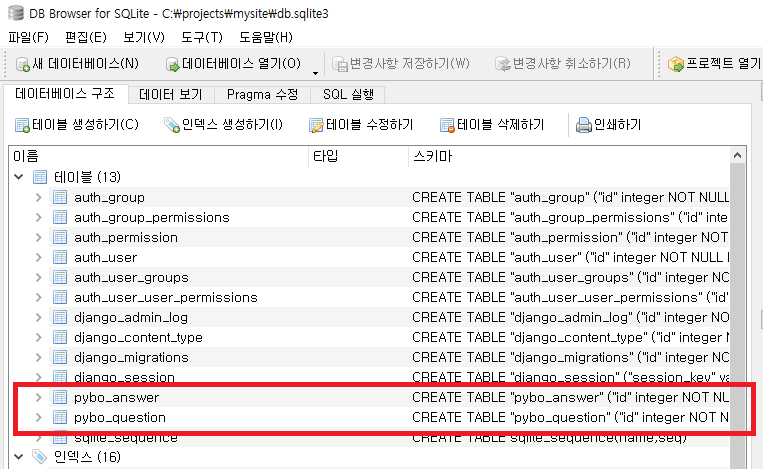
Task: Expand the auth_permission table row
Action: click(38, 237)
